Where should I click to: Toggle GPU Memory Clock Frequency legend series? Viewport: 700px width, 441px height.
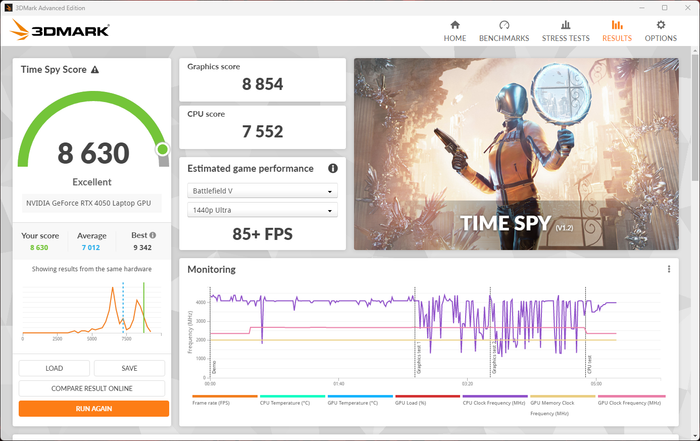[562, 405]
